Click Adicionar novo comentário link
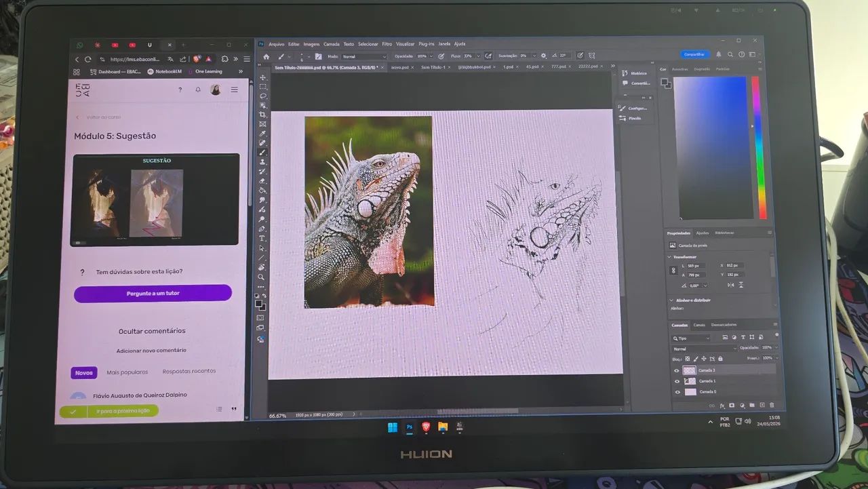Viewport: 868px width, 489px height. 151,351
